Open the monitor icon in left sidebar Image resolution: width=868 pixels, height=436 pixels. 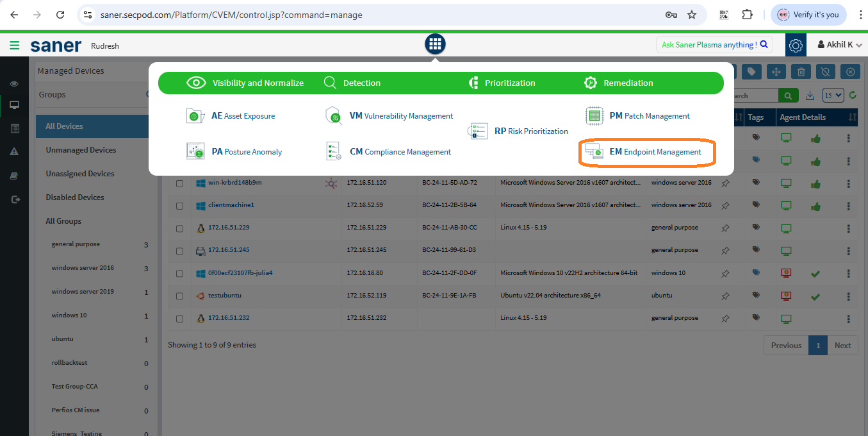14,105
